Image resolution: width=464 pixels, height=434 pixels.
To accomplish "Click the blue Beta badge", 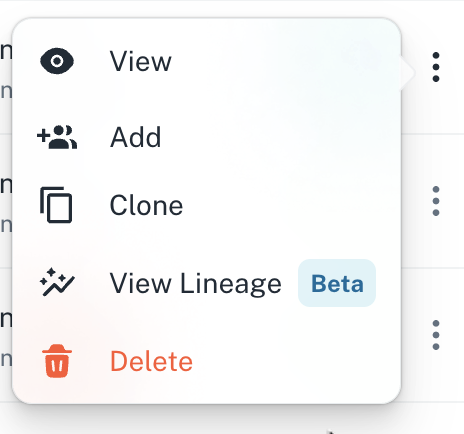I will coord(337,283).
